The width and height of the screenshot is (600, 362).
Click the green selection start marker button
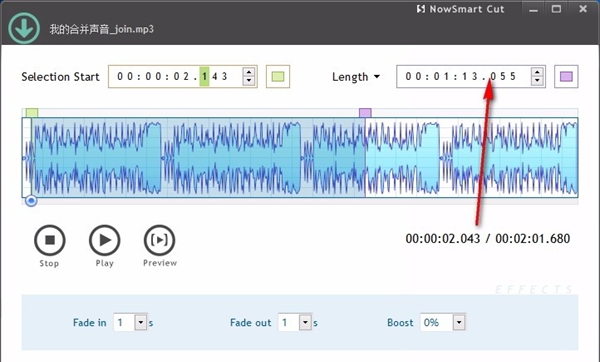pos(278,77)
